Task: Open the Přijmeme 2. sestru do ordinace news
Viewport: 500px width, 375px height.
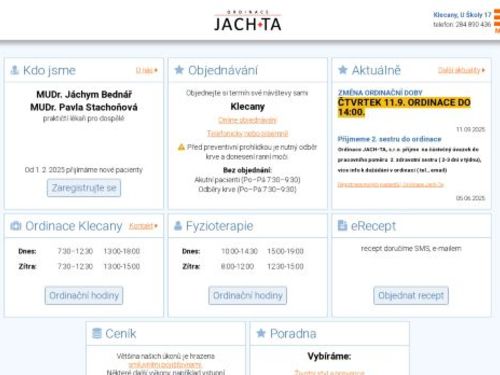Action: [389, 139]
